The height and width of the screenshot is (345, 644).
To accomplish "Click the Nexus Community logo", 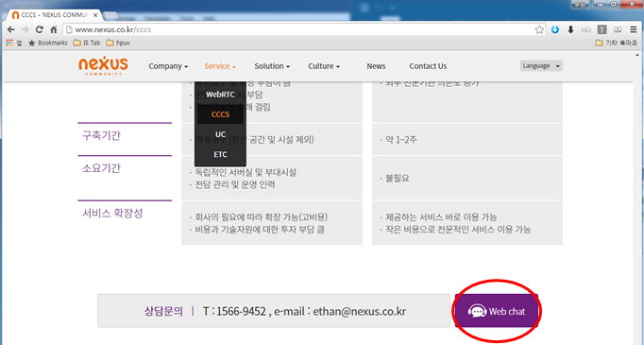I will pyautogui.click(x=103, y=65).
